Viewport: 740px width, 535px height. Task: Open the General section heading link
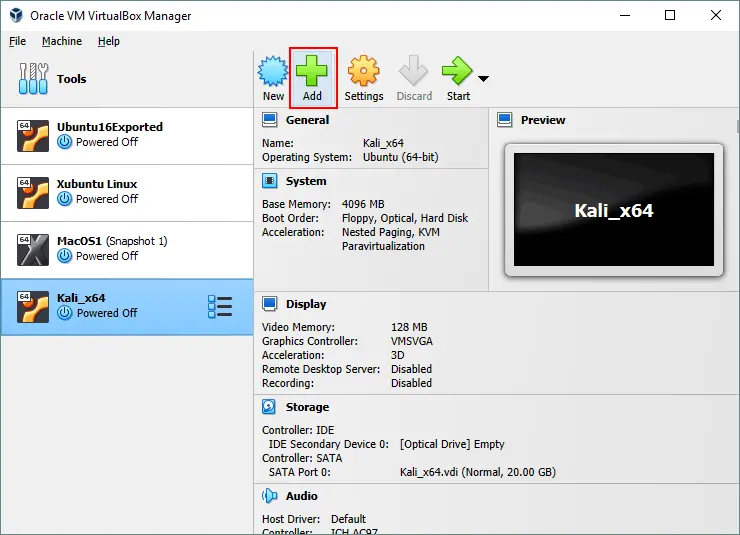[x=307, y=120]
